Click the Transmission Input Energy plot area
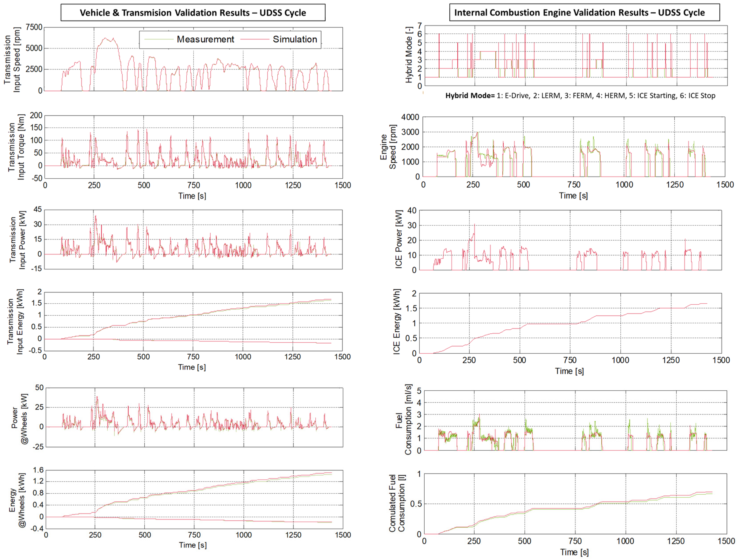740x560 pixels. coord(193,321)
